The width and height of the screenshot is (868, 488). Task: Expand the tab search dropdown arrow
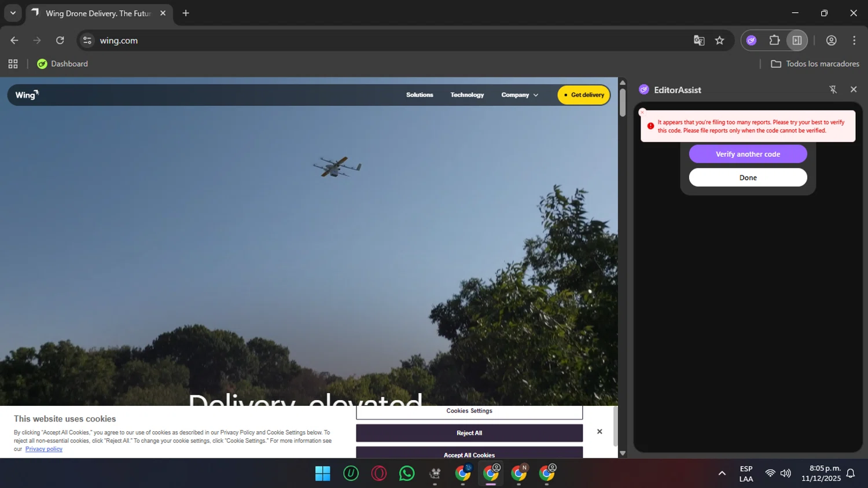point(13,13)
